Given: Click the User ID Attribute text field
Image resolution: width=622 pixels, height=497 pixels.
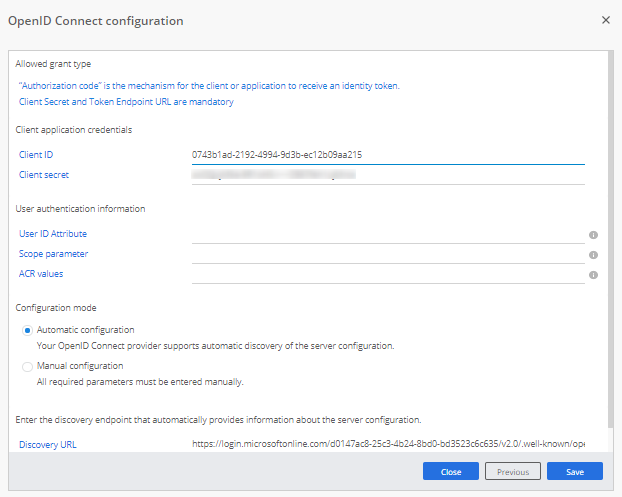Looking at the screenshot, I should [x=387, y=234].
